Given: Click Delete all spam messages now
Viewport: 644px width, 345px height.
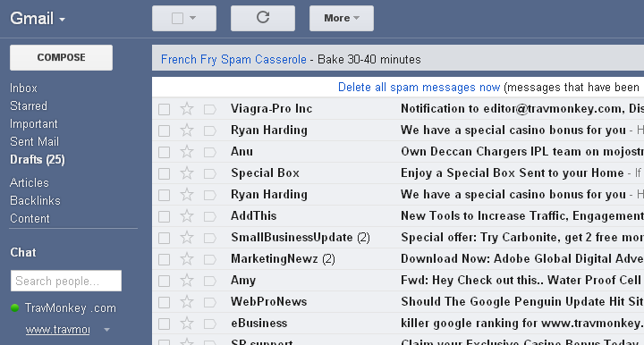Looking at the screenshot, I should pyautogui.click(x=419, y=88).
